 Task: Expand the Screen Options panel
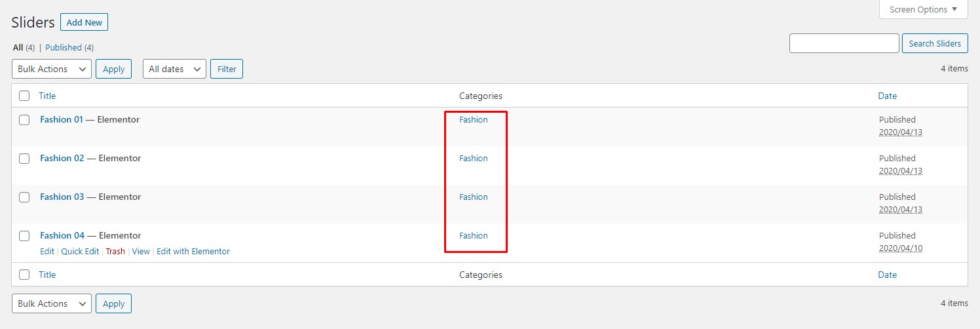click(x=923, y=9)
